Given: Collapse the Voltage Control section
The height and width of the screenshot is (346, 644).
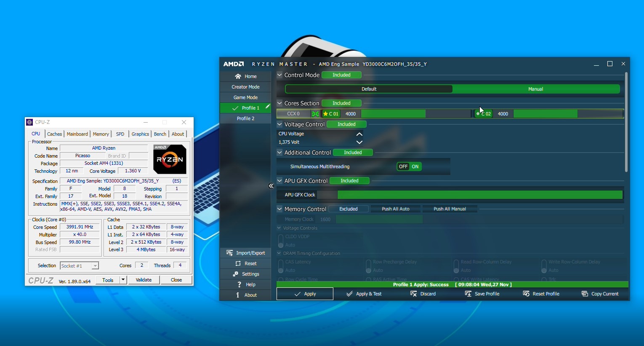Looking at the screenshot, I should coord(279,124).
